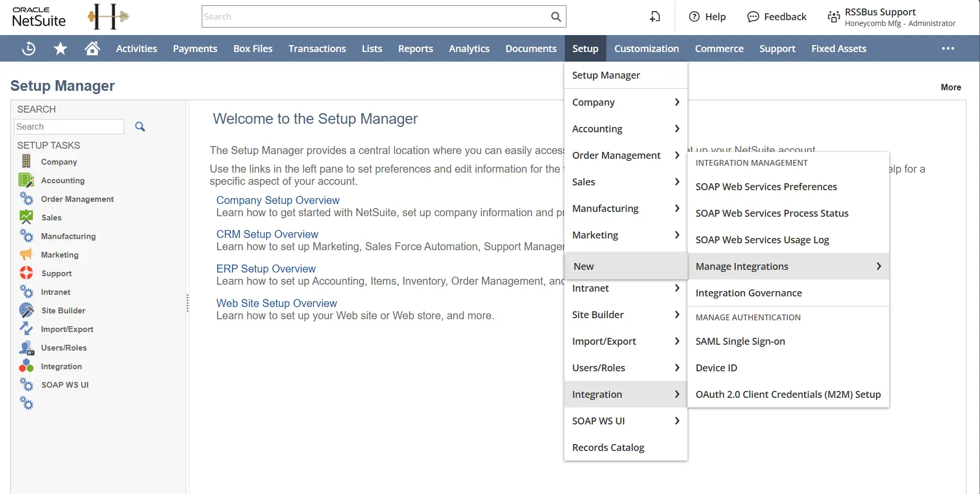Open Integration via its hexagon icon
This screenshot has height=494, width=980.
pyautogui.click(x=26, y=366)
